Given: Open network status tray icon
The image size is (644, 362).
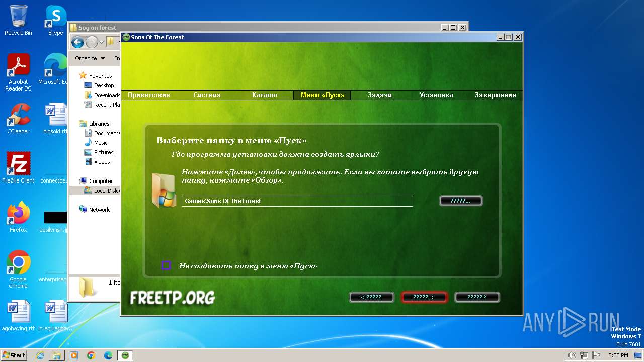Looking at the screenshot, I should click(584, 355).
